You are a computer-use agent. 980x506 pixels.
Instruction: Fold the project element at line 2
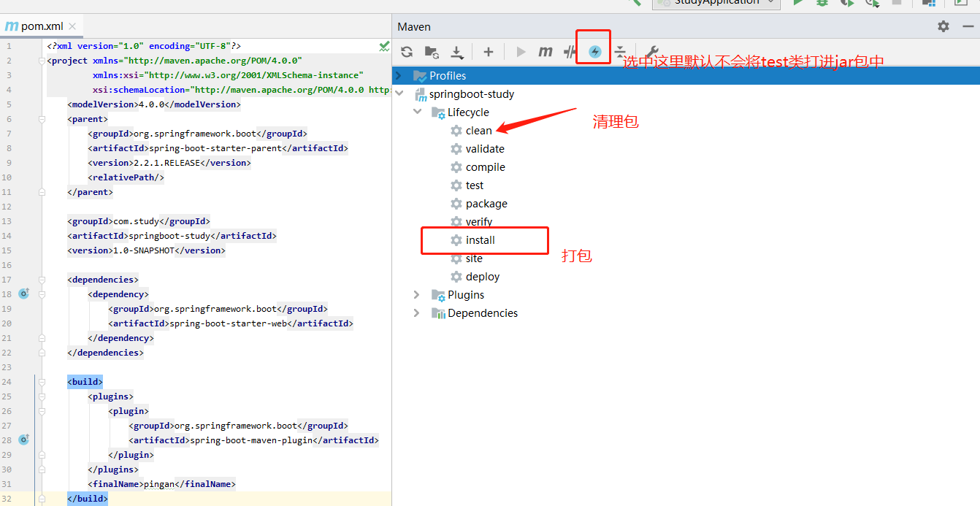42,61
